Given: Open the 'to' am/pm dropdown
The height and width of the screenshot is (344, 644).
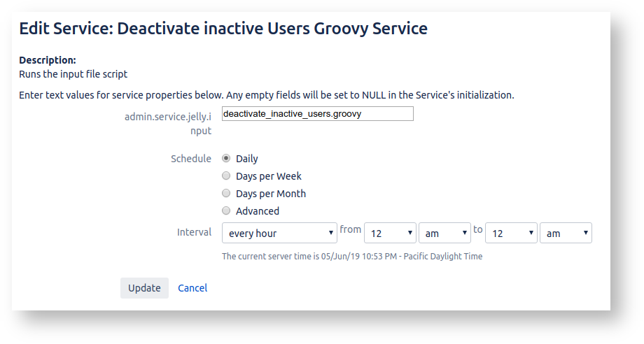Looking at the screenshot, I should point(566,233).
